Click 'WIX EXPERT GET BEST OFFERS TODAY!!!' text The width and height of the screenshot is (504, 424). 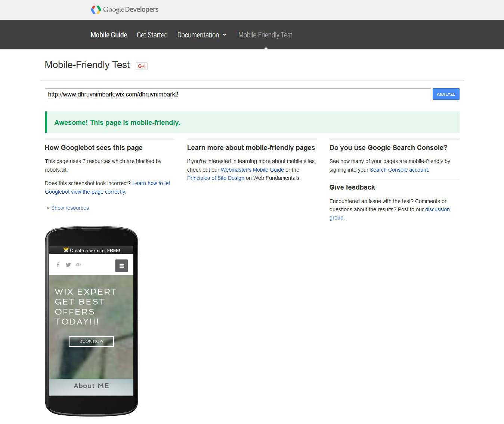[86, 307]
